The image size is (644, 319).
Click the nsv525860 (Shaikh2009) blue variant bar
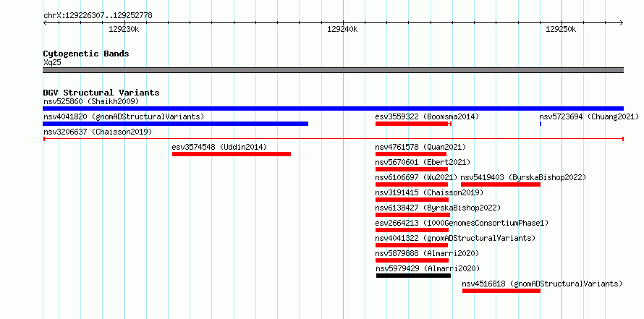click(333, 109)
